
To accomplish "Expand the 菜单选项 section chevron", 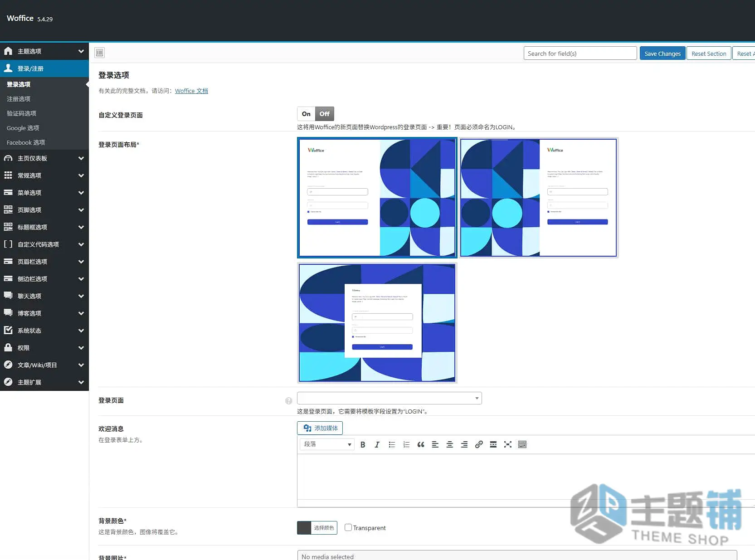I will [81, 193].
